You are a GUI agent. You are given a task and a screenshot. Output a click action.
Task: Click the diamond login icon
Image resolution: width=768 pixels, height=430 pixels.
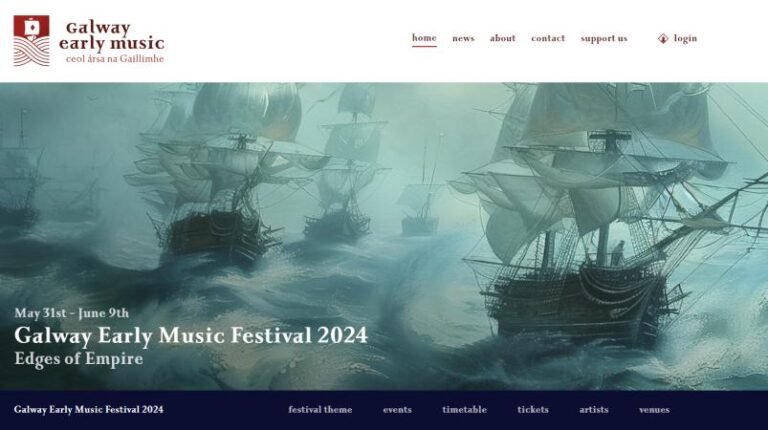pyautogui.click(x=663, y=39)
